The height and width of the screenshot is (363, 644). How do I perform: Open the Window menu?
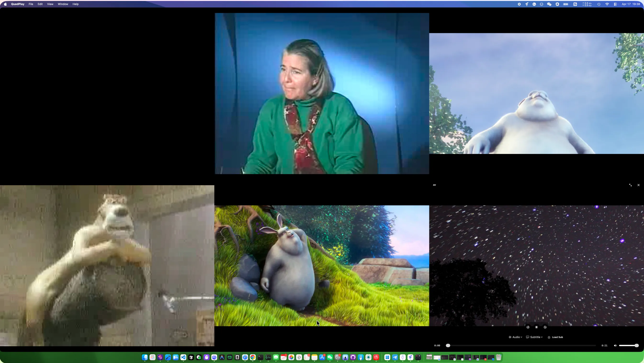63,4
